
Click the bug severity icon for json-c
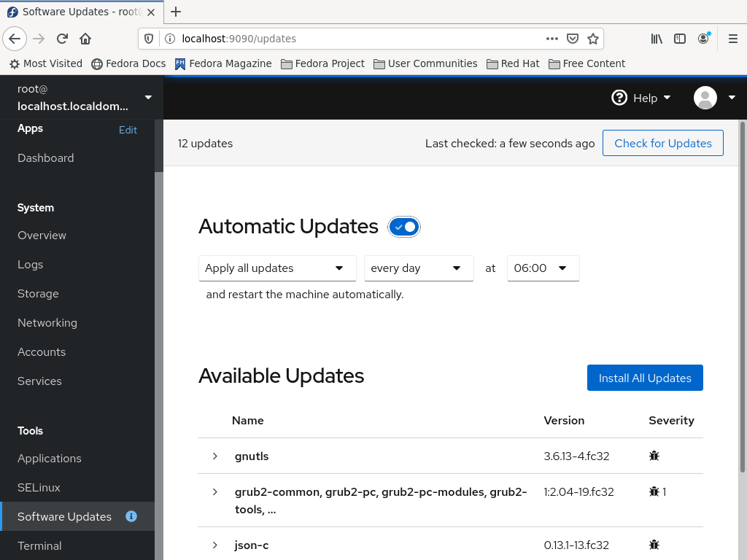click(x=654, y=545)
